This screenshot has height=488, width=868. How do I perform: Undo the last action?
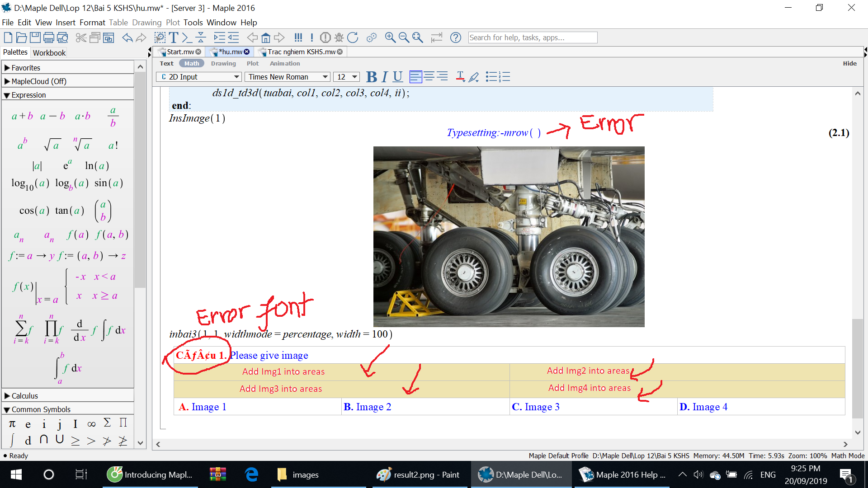click(x=127, y=38)
